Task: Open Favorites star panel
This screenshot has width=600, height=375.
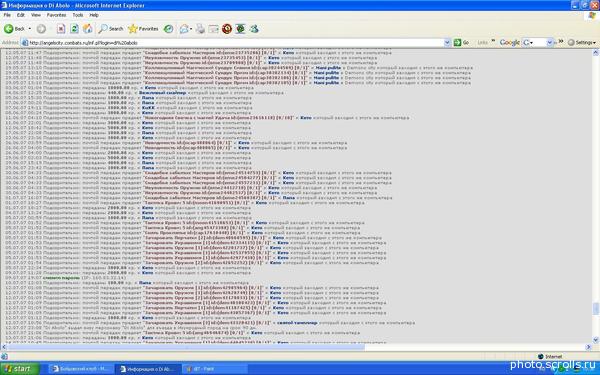Action: [x=143, y=29]
